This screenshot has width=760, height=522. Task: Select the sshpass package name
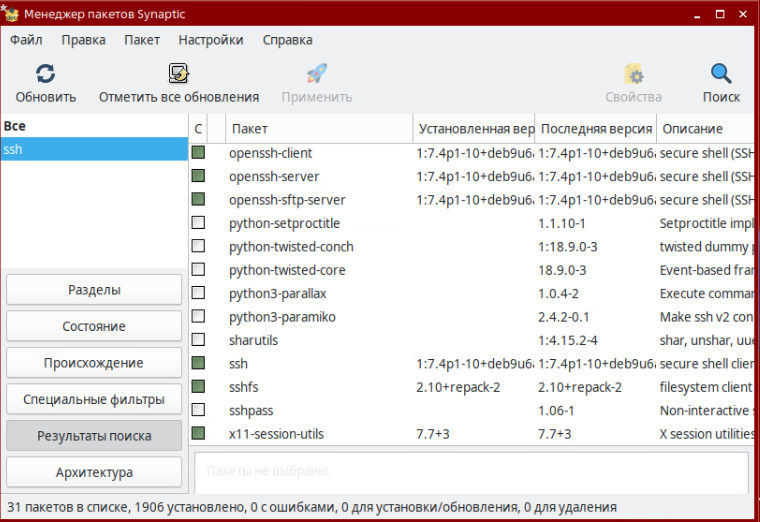click(251, 411)
